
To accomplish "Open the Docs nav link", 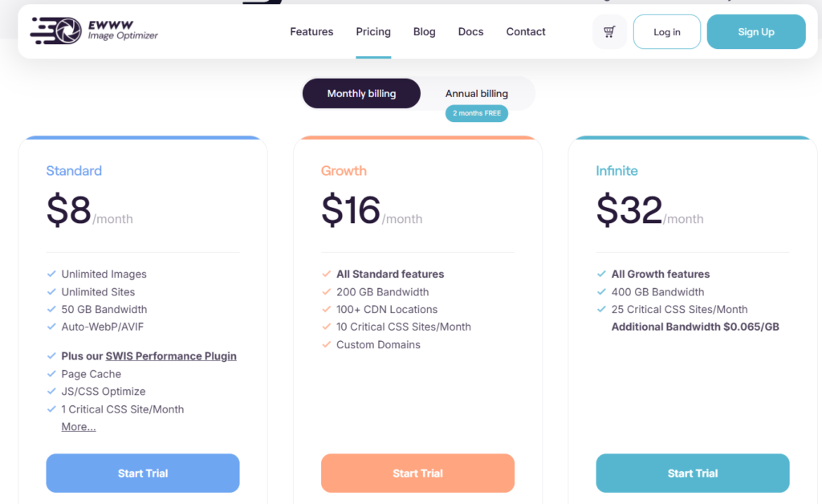I will (x=470, y=32).
